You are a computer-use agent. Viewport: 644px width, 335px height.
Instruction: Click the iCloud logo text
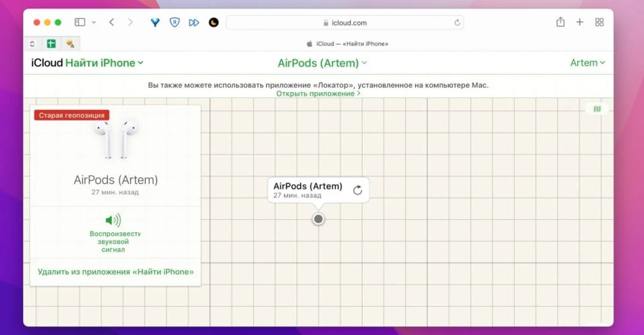[x=47, y=63]
